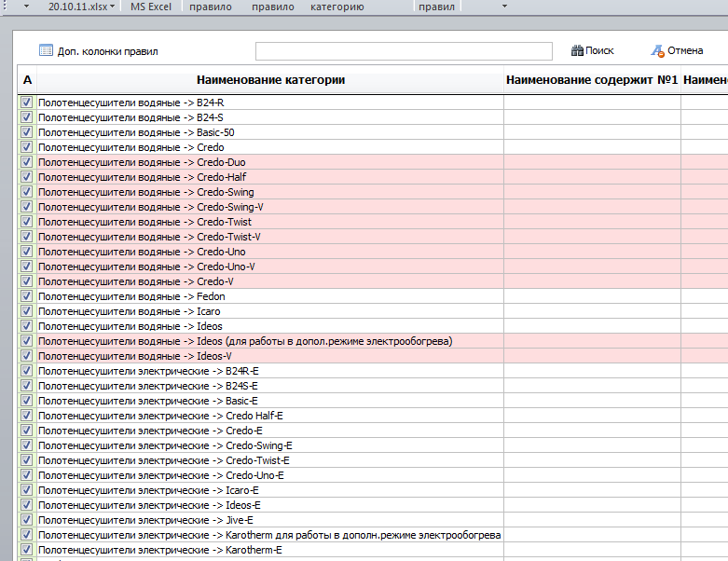This screenshot has height=561, width=728.
Task: Click the Поиск button label
Action: click(599, 50)
